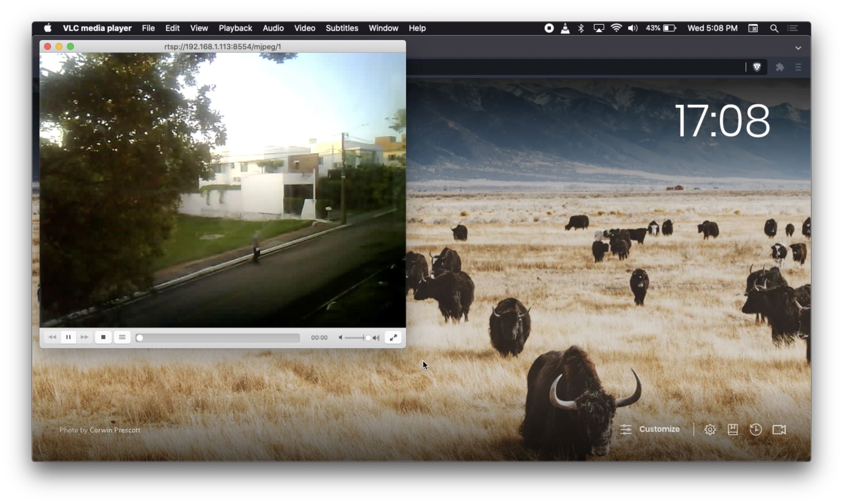Open the browser extensions puzzle icon
The height and width of the screenshot is (504, 843).
780,67
